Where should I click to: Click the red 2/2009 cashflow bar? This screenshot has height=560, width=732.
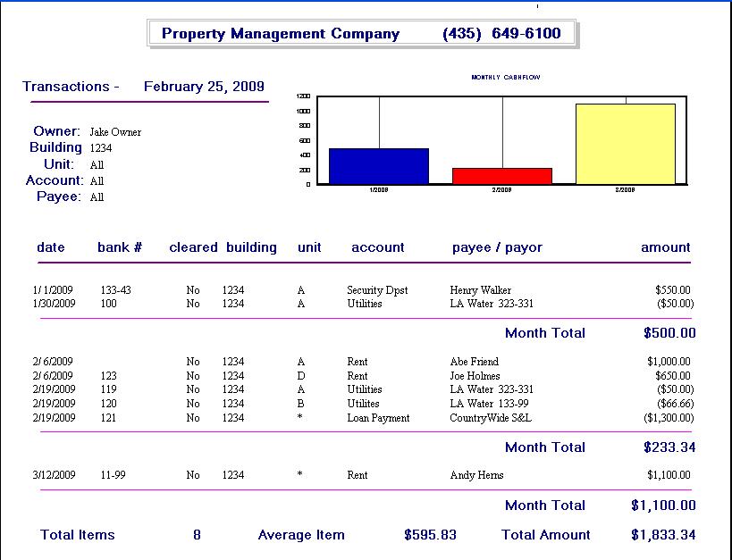tap(502, 176)
